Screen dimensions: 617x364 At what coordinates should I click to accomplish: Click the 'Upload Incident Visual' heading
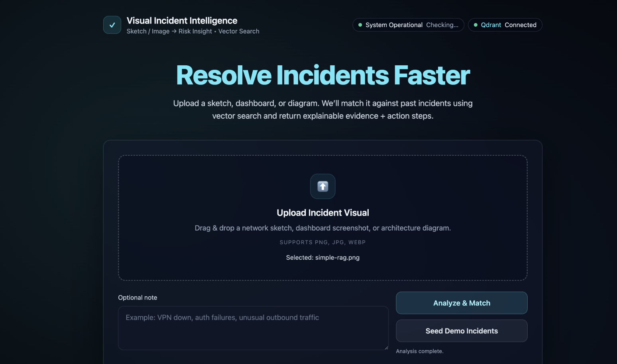pyautogui.click(x=322, y=212)
